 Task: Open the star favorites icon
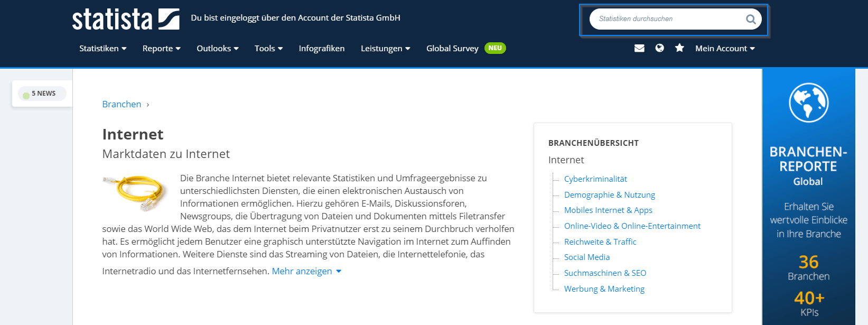coord(679,48)
